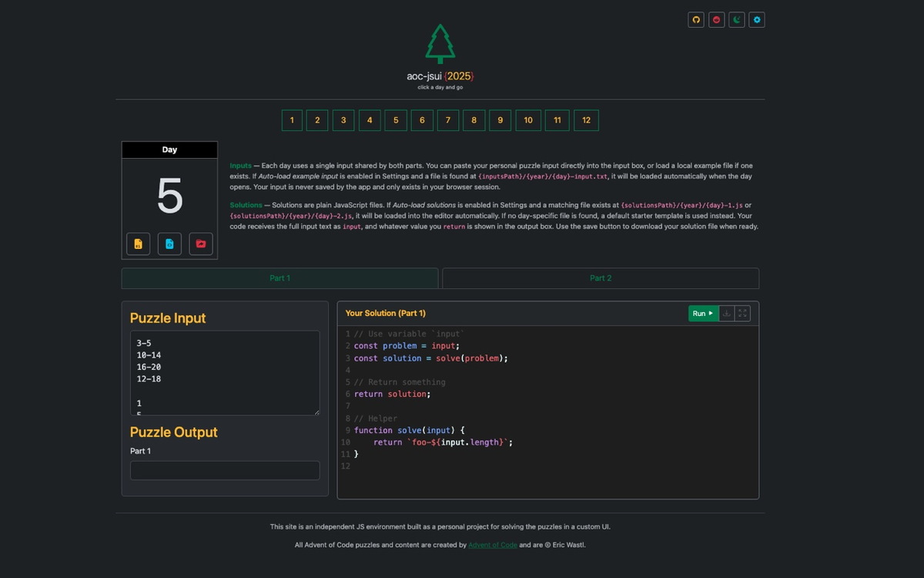Open day 1 puzzle
The width and height of the screenshot is (924, 578).
[291, 120]
